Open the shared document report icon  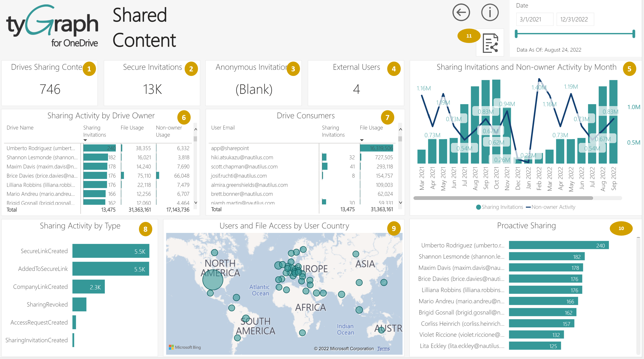click(x=490, y=43)
